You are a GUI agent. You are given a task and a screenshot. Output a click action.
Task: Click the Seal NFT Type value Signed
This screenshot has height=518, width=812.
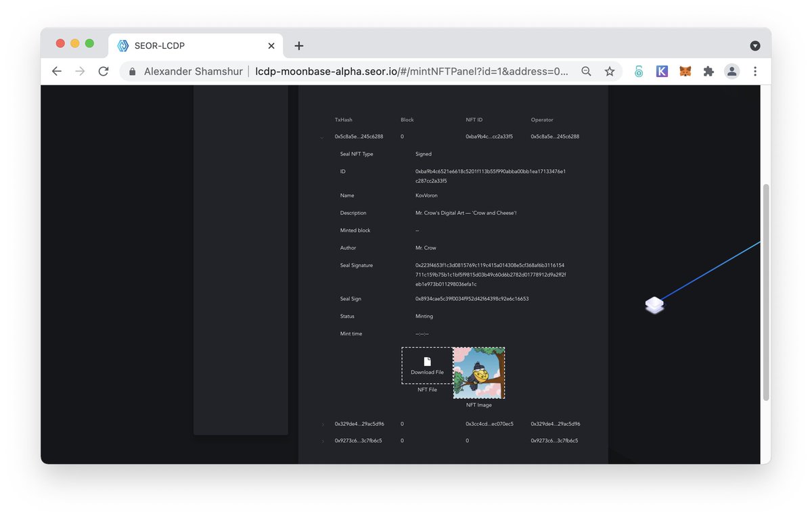(x=424, y=154)
